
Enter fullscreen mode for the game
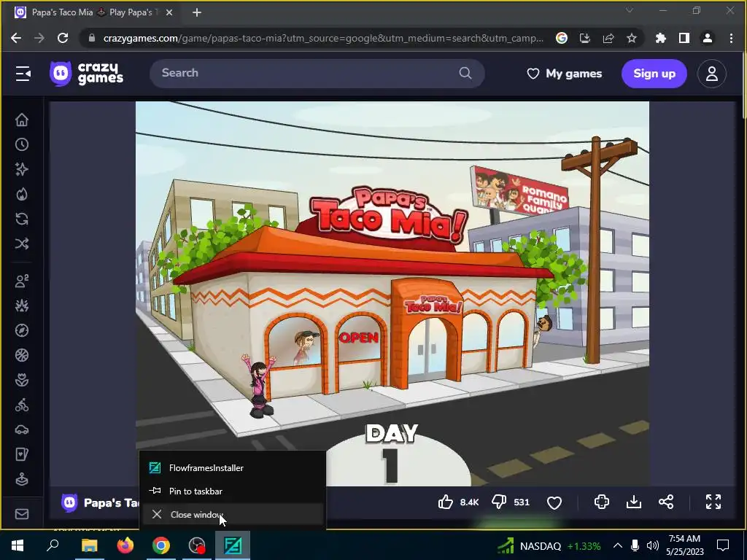point(713,502)
